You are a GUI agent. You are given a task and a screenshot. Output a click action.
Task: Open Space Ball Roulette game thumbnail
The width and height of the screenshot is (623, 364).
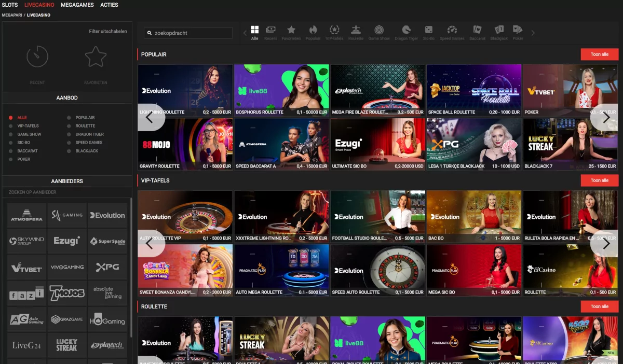click(x=474, y=90)
